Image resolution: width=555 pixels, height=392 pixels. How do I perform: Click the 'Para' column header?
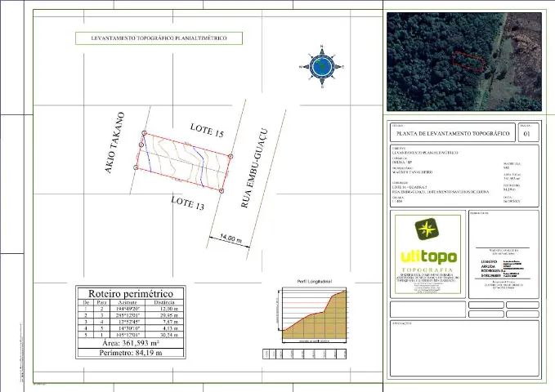101,302
